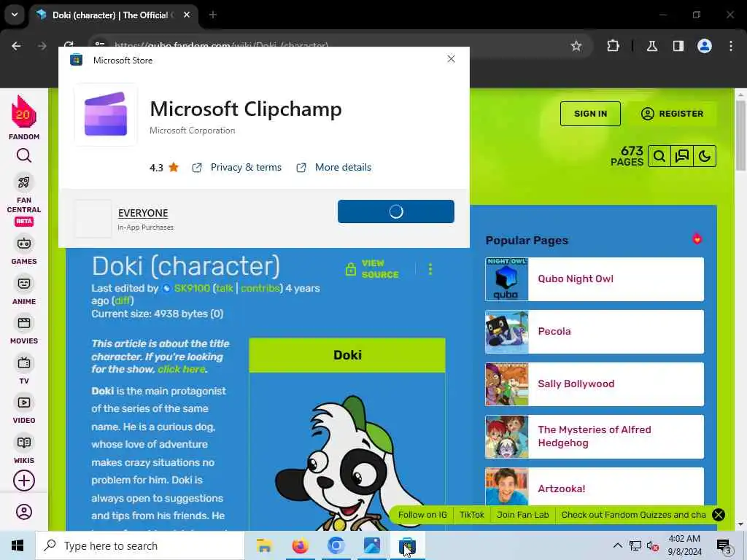Switch theme with the moon icon
Screen dimensions: 747x560
pos(705,156)
